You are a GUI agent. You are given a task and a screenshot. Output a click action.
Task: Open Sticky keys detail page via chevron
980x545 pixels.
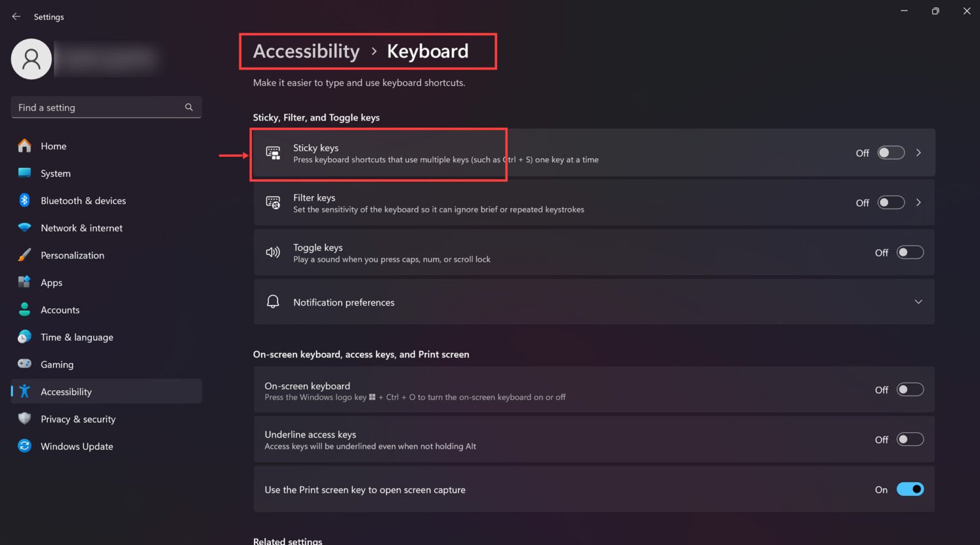point(919,153)
